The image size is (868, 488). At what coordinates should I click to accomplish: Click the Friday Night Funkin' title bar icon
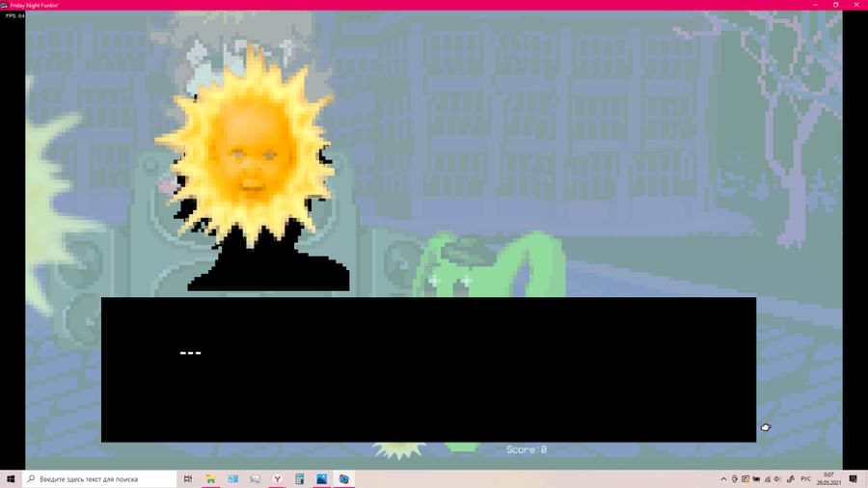point(4,5)
